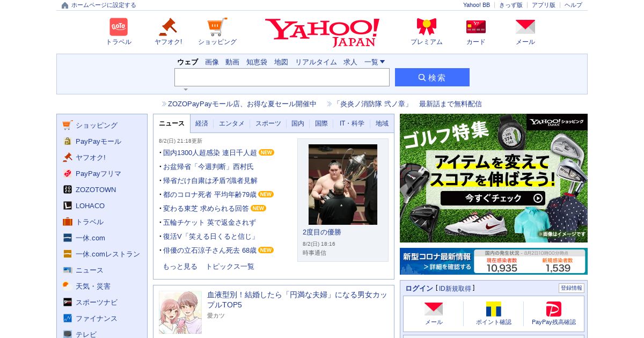Open ショッピング icon in the left sidebar
This screenshot has height=338, width=644.
67,125
